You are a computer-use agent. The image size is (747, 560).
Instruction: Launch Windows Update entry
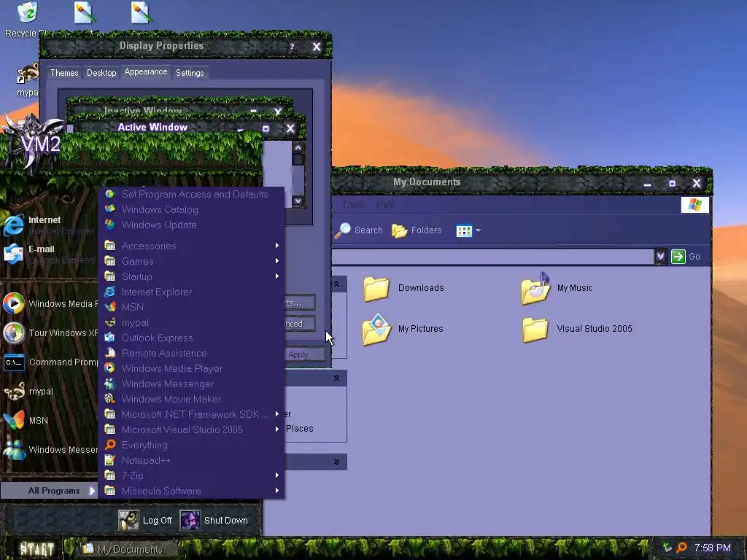(x=191, y=225)
